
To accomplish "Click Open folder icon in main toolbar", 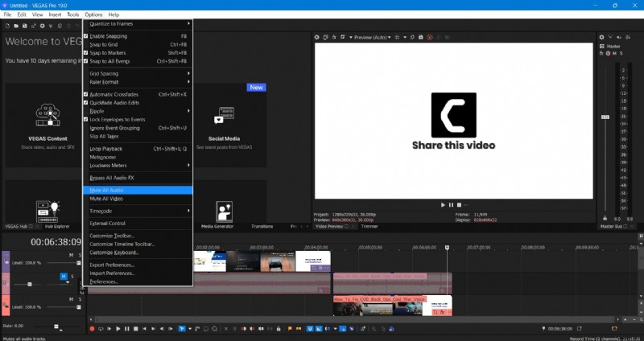I will pyautogui.click(x=16, y=26).
